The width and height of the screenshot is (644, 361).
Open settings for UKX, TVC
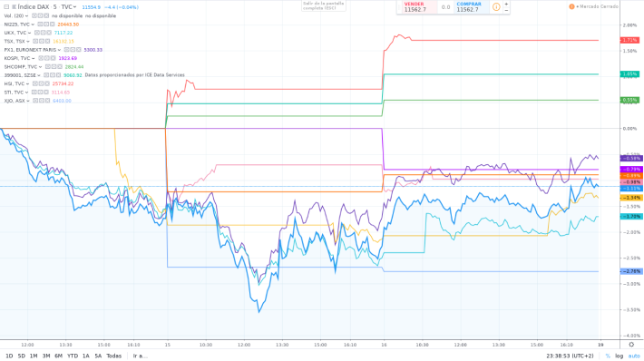point(44,33)
